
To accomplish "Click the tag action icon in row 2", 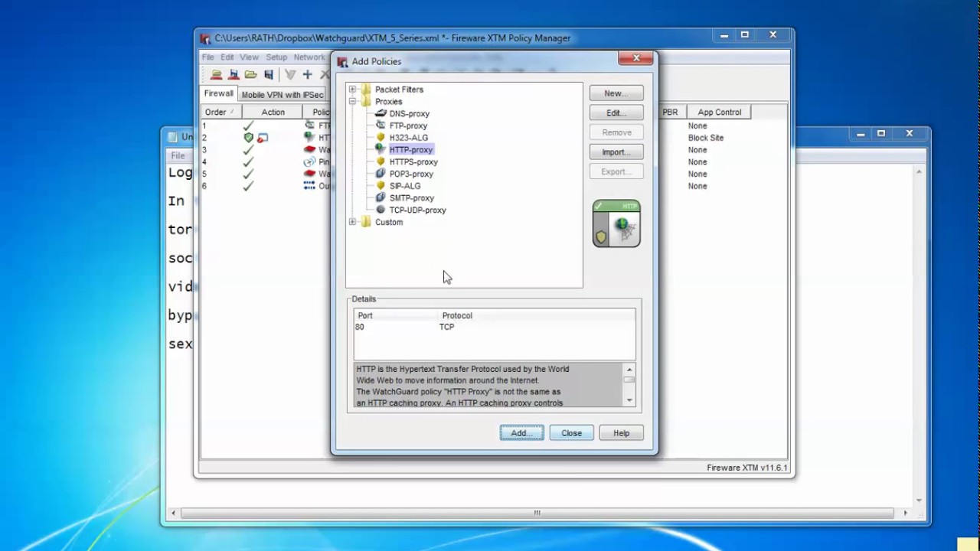I will 263,138.
